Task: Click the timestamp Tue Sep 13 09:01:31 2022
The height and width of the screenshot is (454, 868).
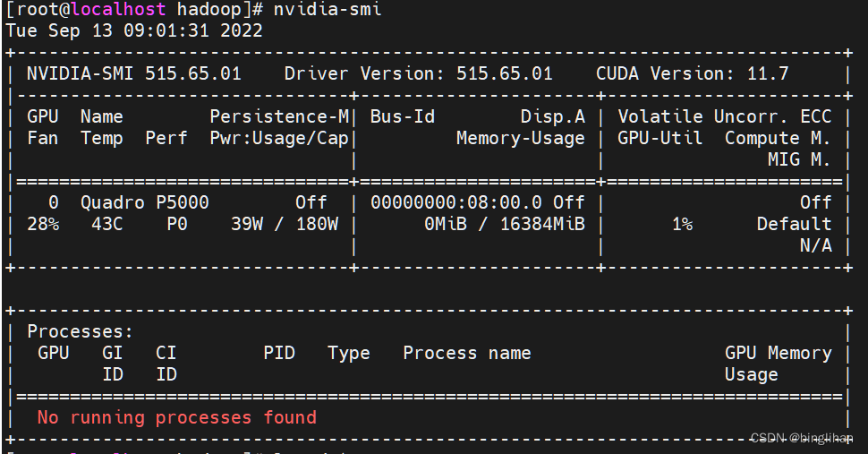Action: 134,30
